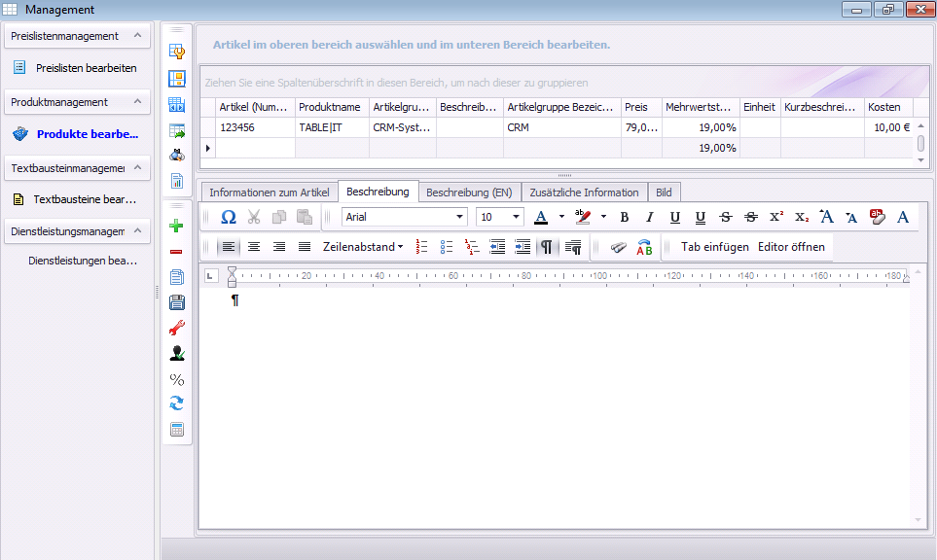
Task: Open font color dropdown arrow
Action: click(561, 217)
